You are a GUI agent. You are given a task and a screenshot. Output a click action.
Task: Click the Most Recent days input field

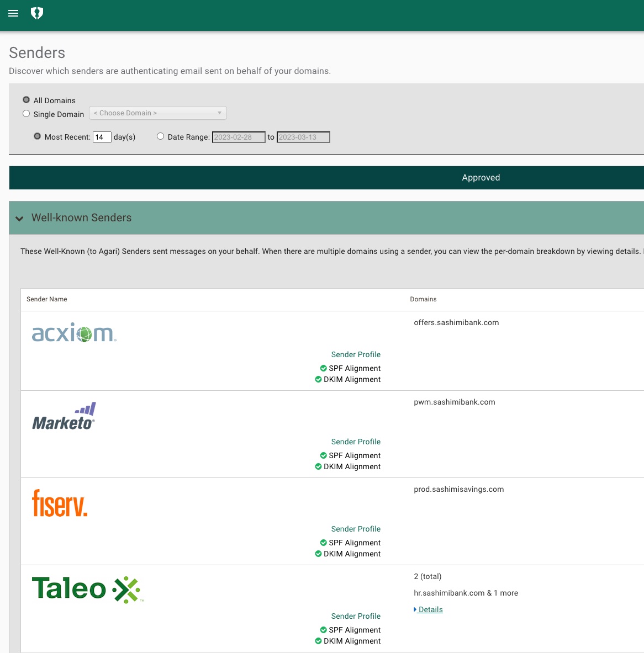click(x=102, y=137)
